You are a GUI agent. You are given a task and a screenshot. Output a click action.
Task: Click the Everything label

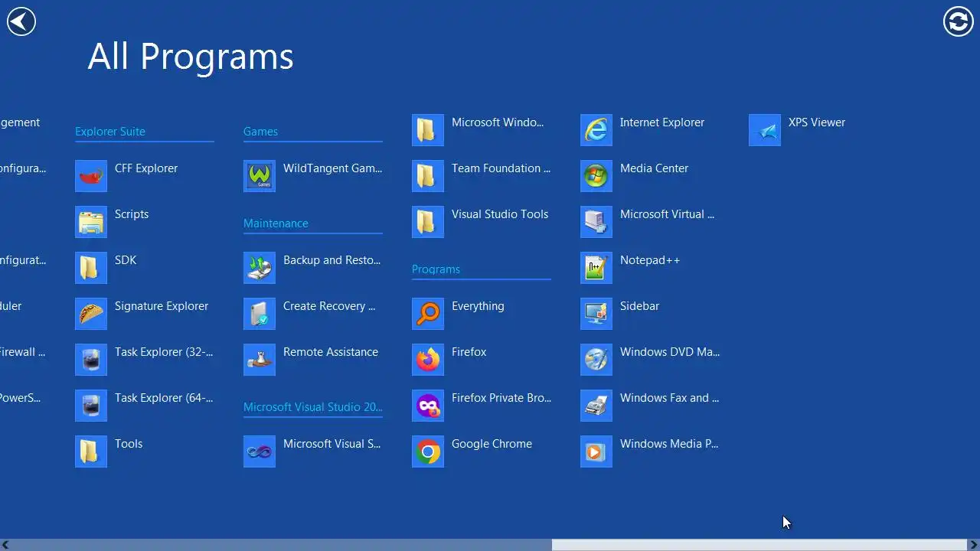coord(478,306)
